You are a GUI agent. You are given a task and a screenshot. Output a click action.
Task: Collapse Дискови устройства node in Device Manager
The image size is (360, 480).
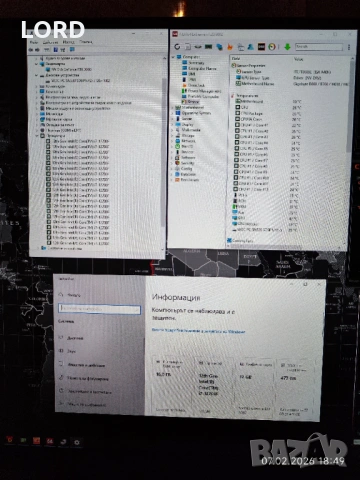tap(36, 75)
